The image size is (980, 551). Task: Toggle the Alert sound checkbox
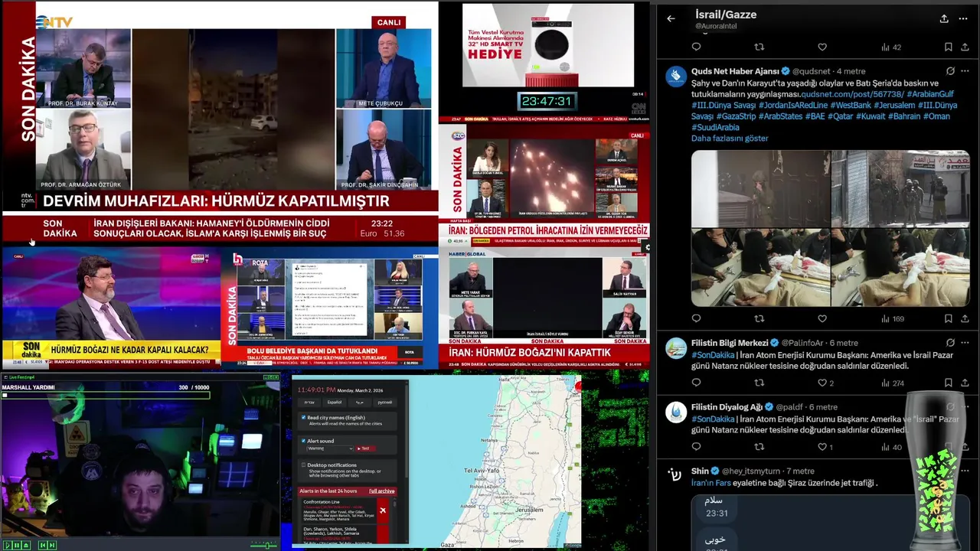304,441
